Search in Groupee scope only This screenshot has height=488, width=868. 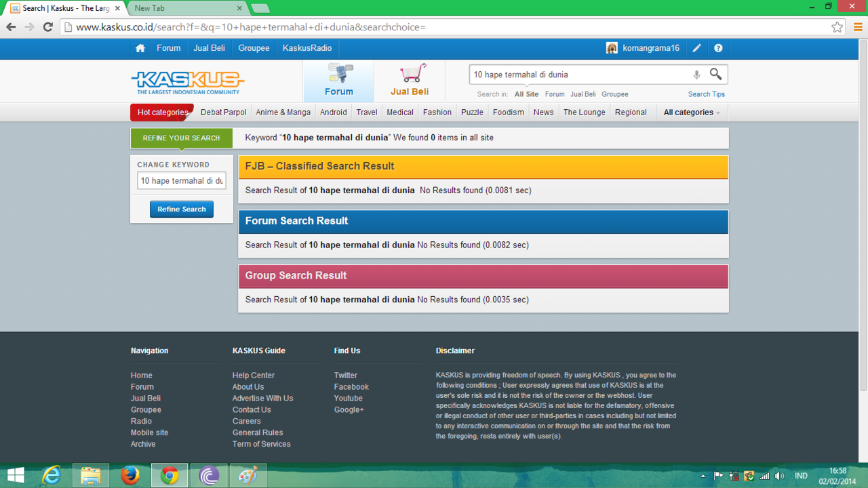coord(614,94)
